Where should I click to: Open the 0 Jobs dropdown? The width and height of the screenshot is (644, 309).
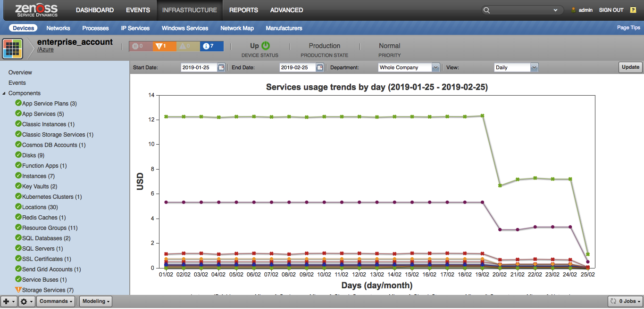pyautogui.click(x=625, y=301)
